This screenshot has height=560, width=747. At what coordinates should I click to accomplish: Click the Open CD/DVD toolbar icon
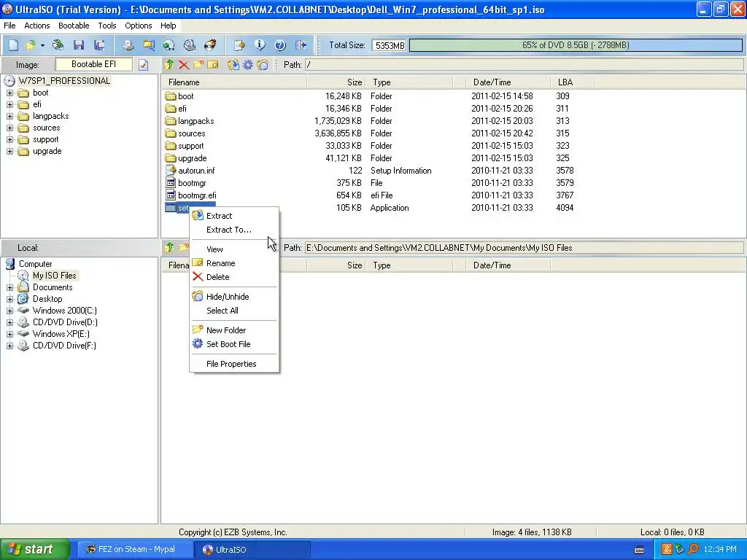58,45
